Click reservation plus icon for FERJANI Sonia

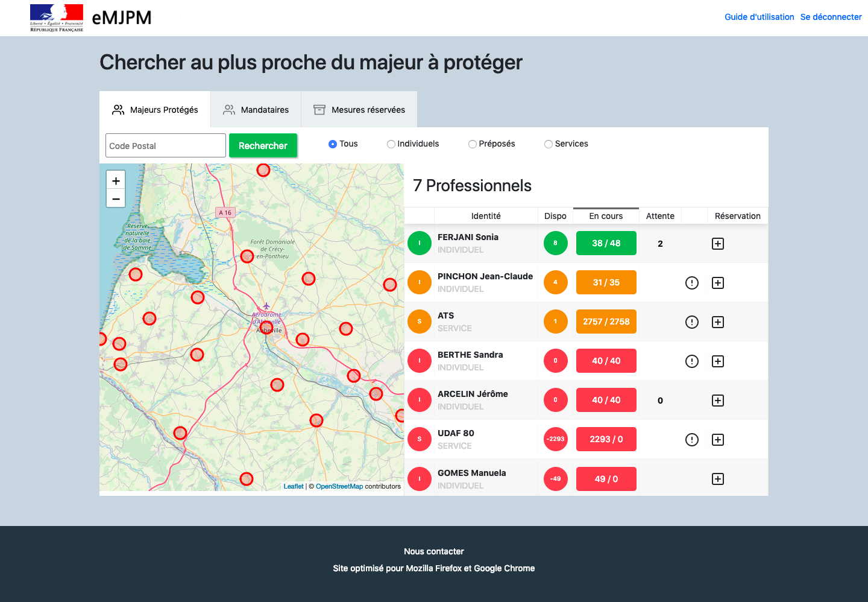[x=717, y=244]
